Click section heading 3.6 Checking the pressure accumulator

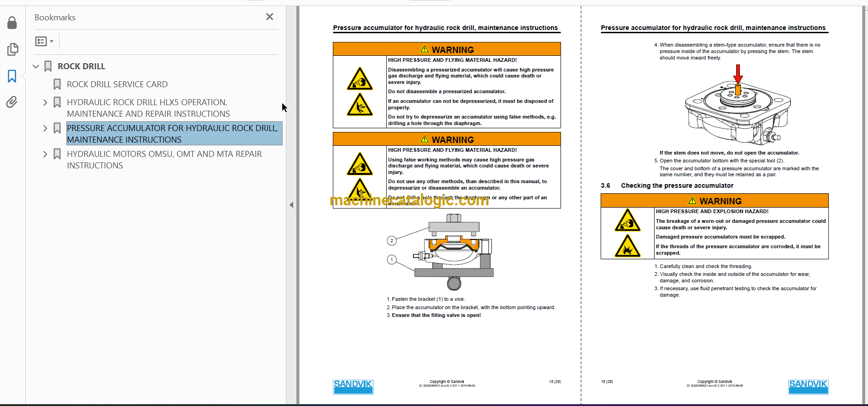point(667,185)
